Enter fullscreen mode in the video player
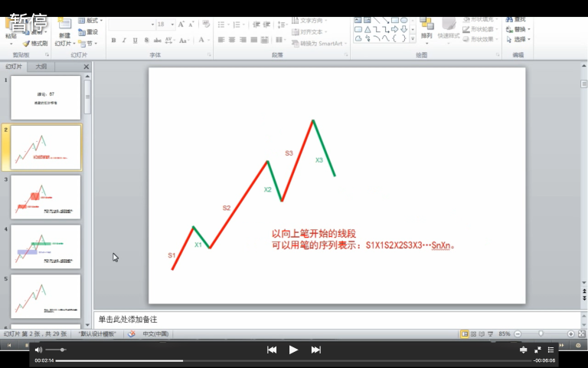588x368 pixels. [537, 350]
